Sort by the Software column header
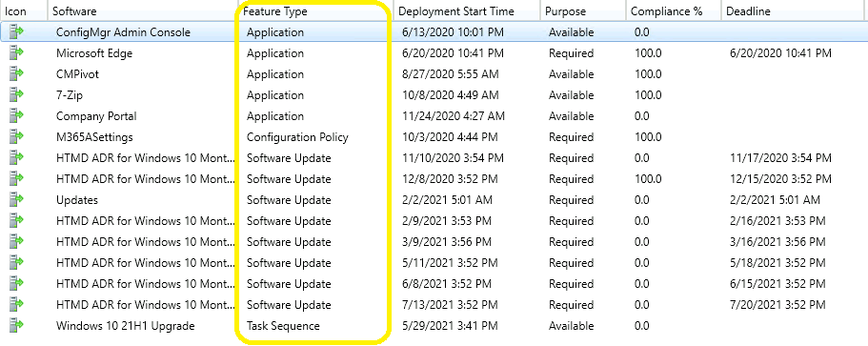The image size is (868, 346). tap(143, 11)
